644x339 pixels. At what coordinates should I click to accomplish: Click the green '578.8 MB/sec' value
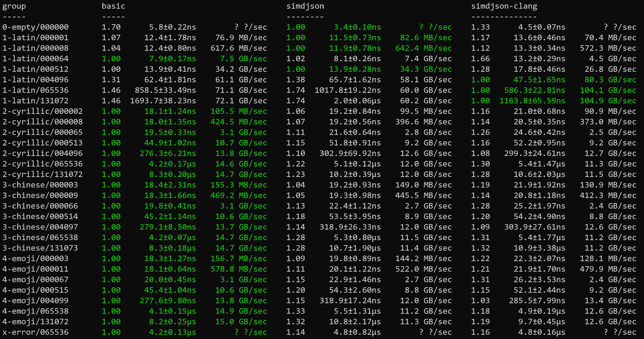(x=239, y=269)
